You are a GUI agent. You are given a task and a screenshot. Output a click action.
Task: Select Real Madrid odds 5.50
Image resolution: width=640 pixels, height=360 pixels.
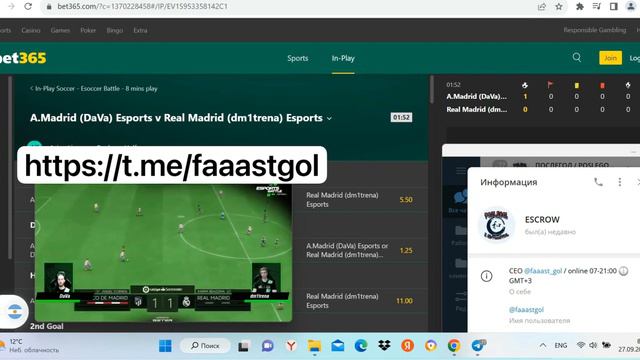406,200
